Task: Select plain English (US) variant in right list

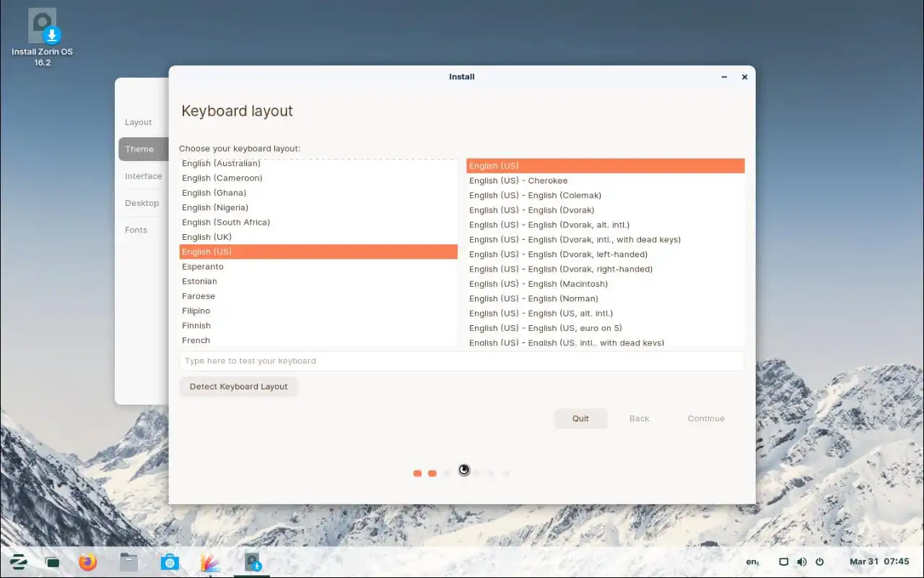Action: pos(606,165)
